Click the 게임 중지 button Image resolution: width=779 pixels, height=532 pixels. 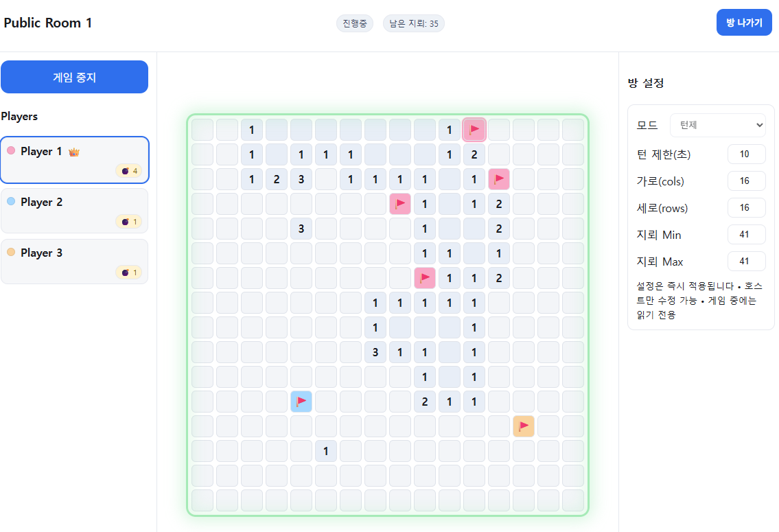pos(75,77)
